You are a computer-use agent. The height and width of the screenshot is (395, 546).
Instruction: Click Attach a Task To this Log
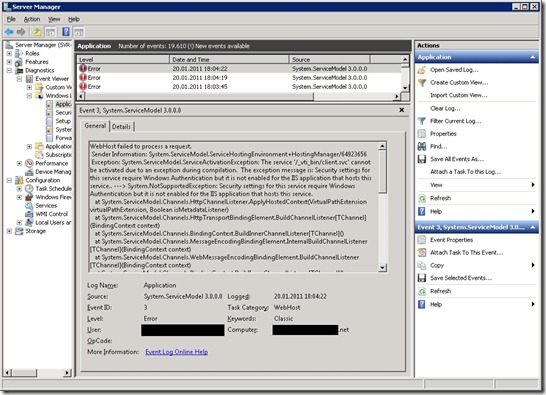[466, 172]
